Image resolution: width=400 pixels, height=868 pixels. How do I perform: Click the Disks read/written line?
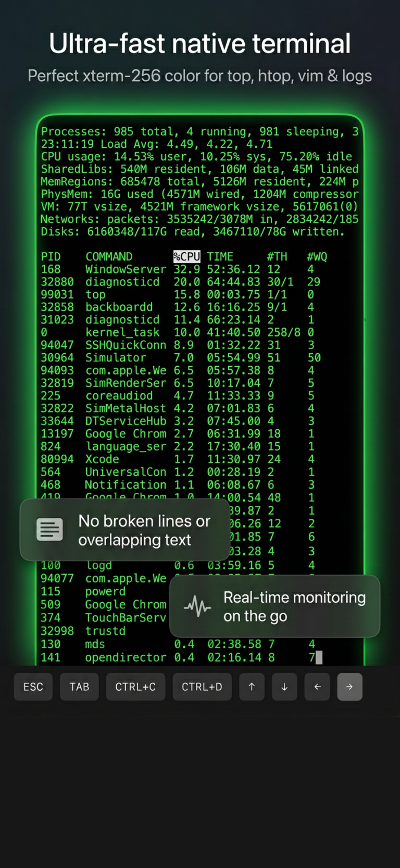point(193,232)
